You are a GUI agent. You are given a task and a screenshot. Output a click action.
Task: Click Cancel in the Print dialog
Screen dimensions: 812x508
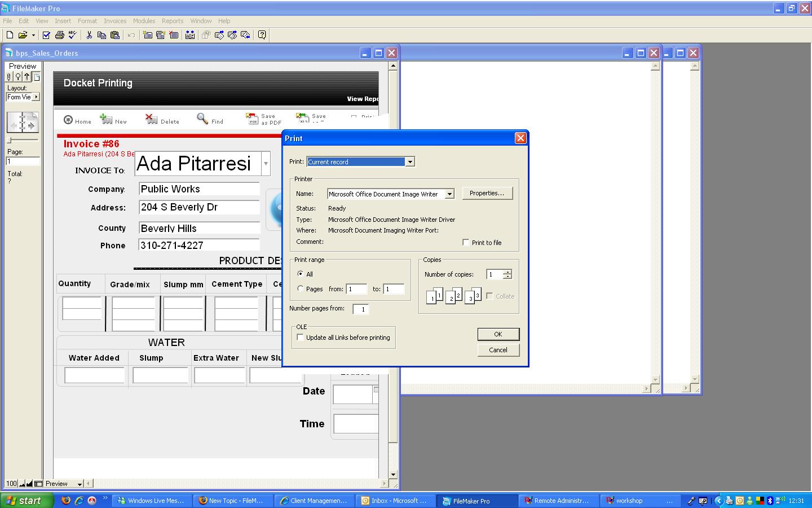(498, 350)
